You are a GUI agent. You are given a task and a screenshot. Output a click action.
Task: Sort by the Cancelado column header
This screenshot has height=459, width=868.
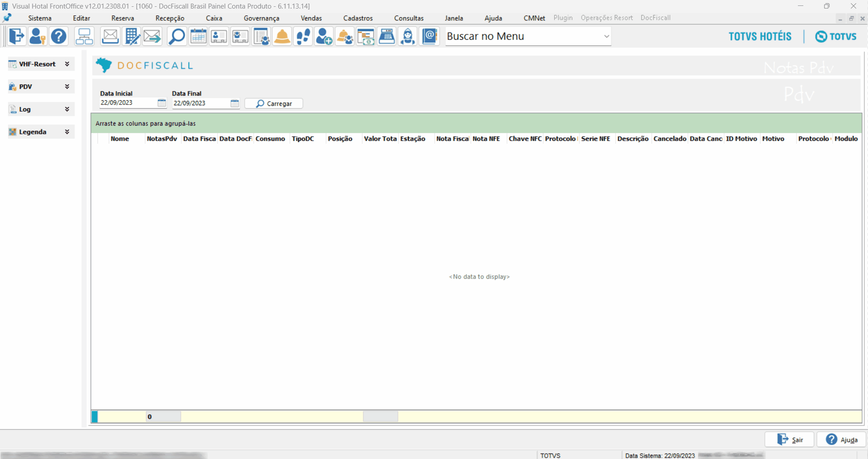(670, 139)
